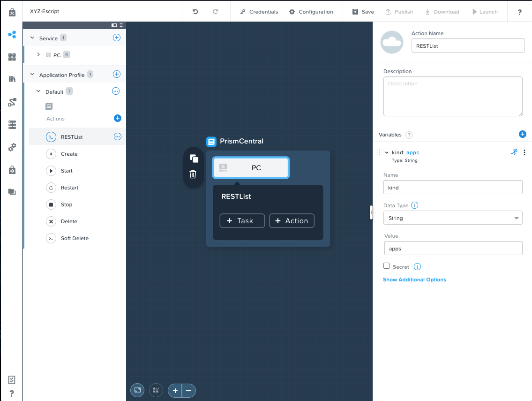
Task: Collapse the Service section
Action: pyautogui.click(x=32, y=38)
